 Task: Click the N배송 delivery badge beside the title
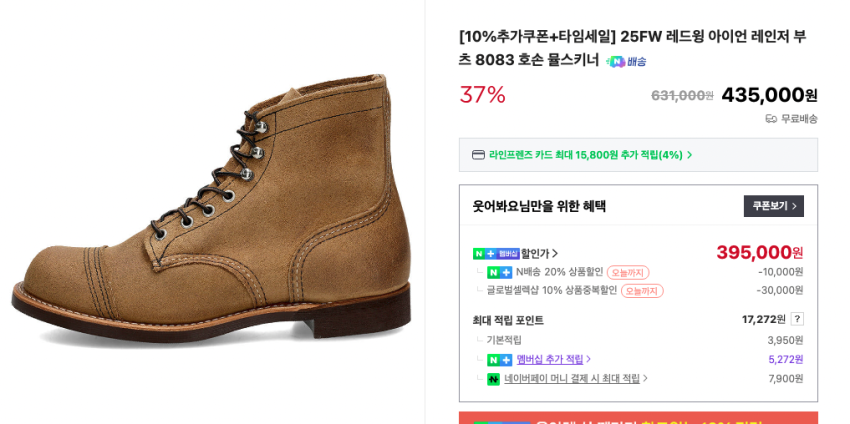[x=626, y=61]
